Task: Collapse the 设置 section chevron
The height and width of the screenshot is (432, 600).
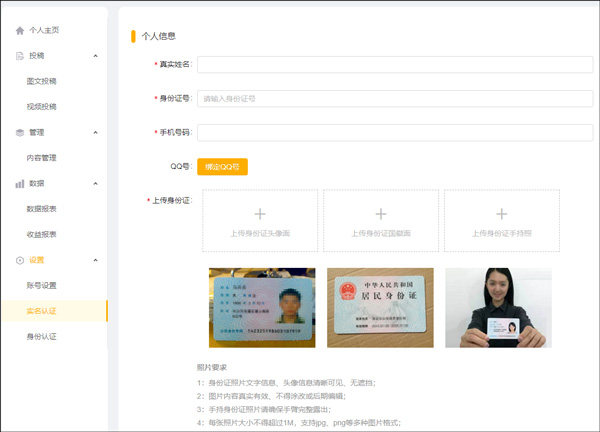Action: (95, 260)
